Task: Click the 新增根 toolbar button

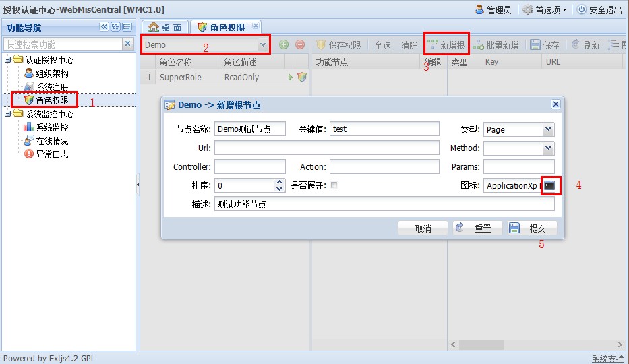Action: tap(446, 45)
